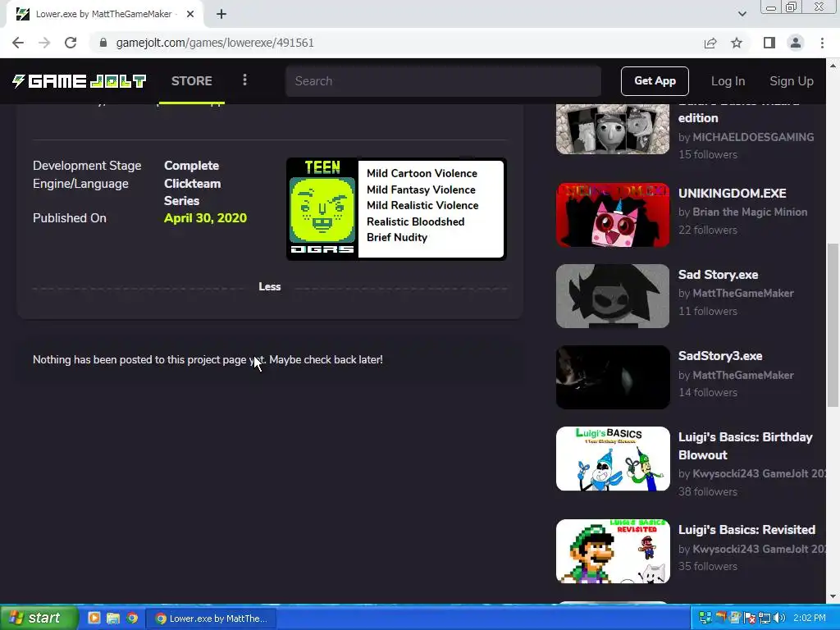Viewport: 840px width, 630px height.
Task: Open the UNIKINGDOM.EXE title link
Action: (732, 194)
